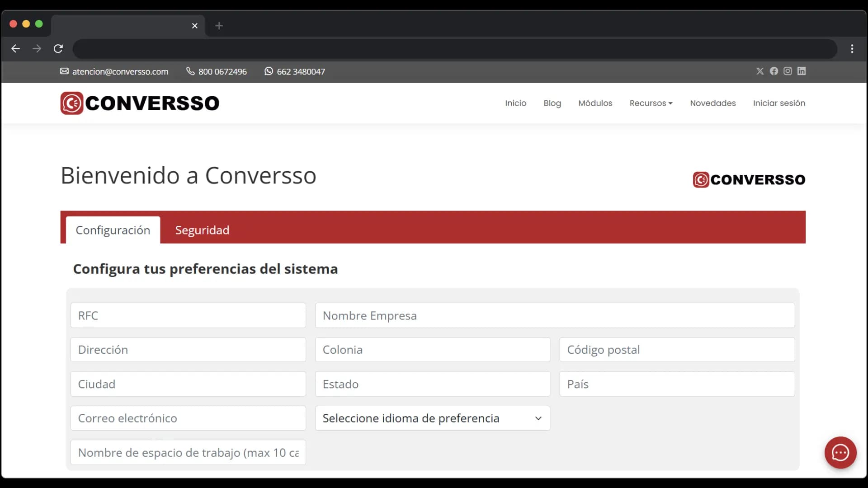
Task: Click the Conversso header logo
Action: pos(140,103)
